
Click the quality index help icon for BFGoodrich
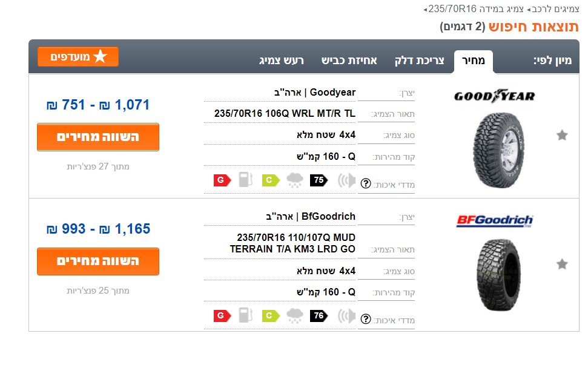366,319
